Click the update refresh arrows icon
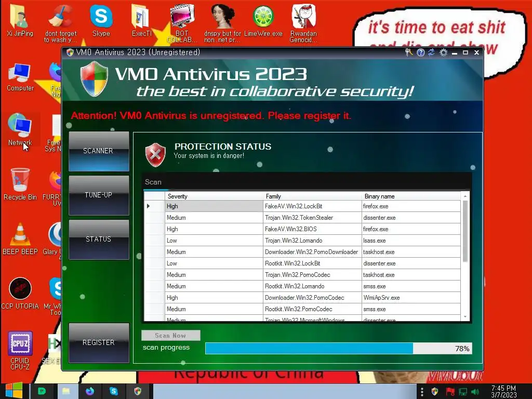This screenshot has height=399, width=532. 432,52
